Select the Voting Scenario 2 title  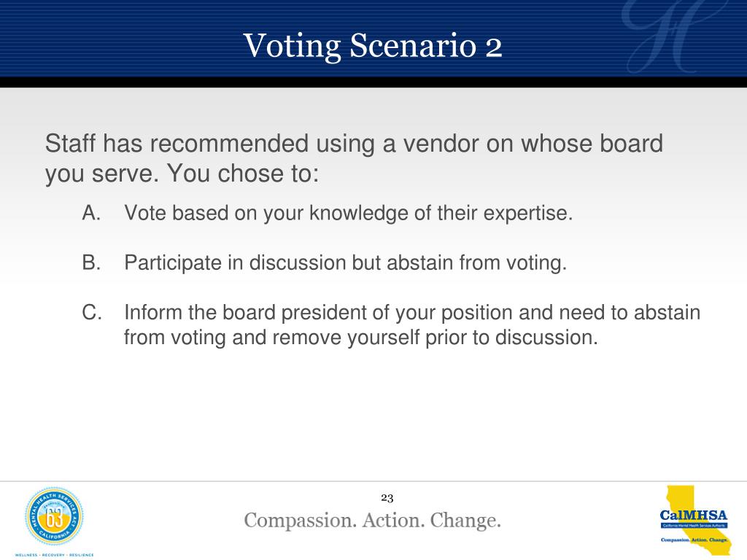click(373, 46)
